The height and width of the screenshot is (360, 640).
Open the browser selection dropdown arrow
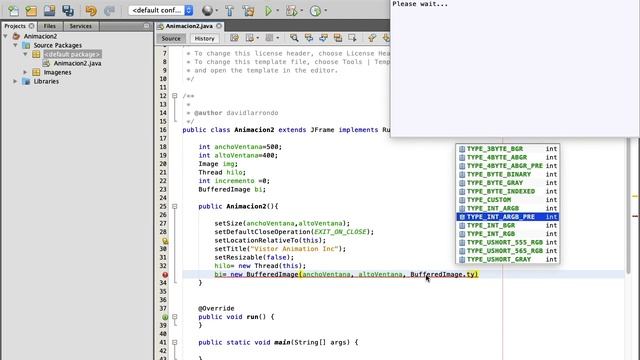pyautogui.click(x=216, y=11)
